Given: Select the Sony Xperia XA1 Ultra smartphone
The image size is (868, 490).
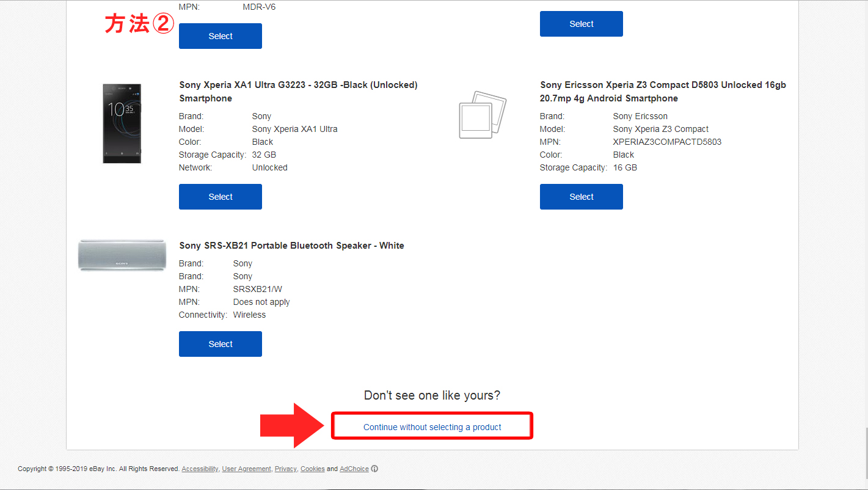Looking at the screenshot, I should pyautogui.click(x=220, y=196).
